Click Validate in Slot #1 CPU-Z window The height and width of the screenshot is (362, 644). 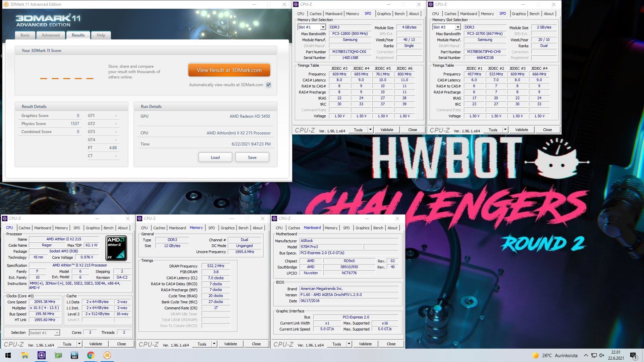tap(387, 130)
